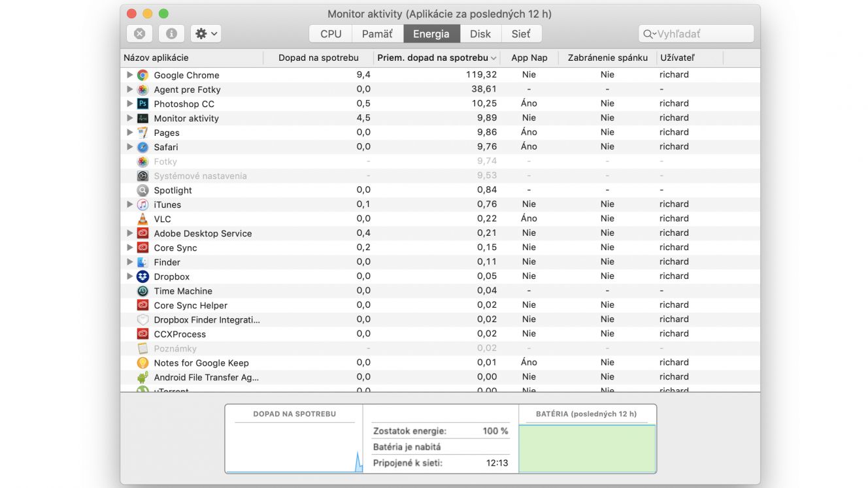
Task: Click the VLC cone icon
Action: click(142, 219)
